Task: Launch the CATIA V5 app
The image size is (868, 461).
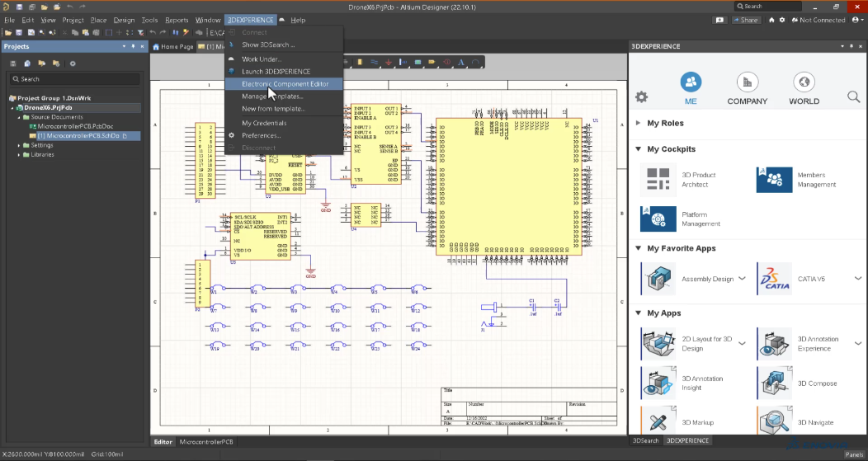Action: pos(774,279)
